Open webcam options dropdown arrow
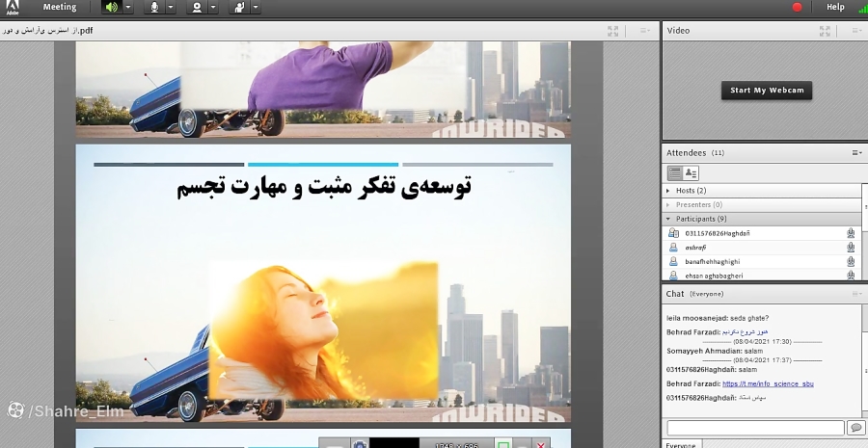Image resolution: width=868 pixels, height=448 pixels. click(x=213, y=7)
